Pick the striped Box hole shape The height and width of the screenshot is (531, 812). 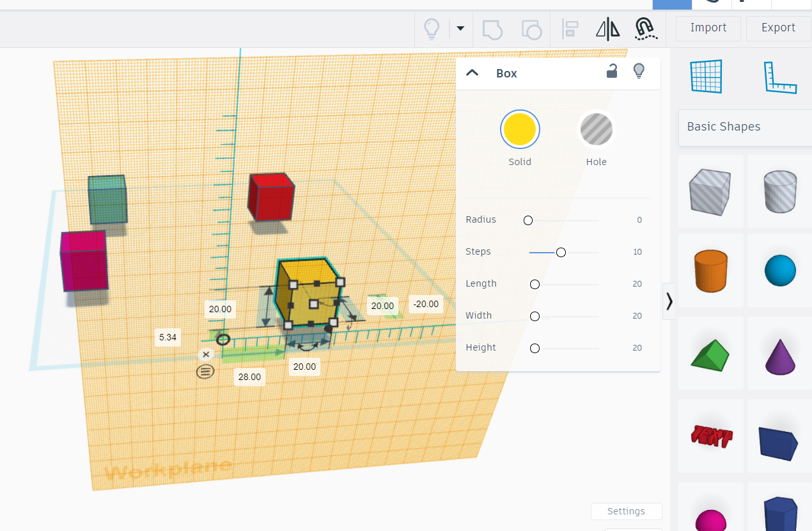coord(710,191)
